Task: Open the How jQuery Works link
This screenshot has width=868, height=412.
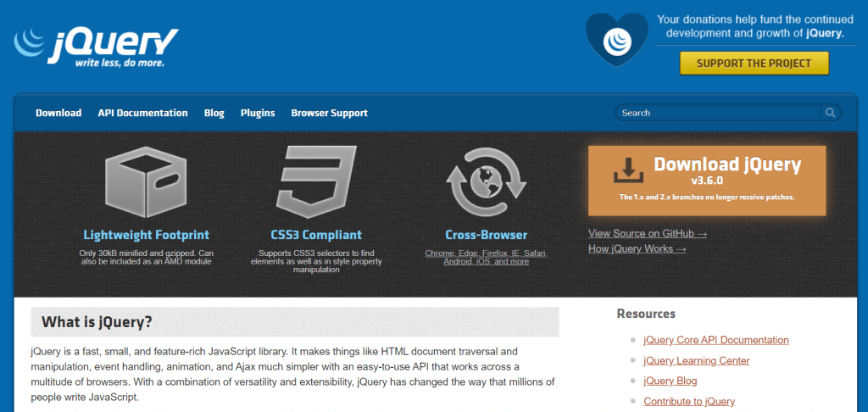Action: click(637, 249)
